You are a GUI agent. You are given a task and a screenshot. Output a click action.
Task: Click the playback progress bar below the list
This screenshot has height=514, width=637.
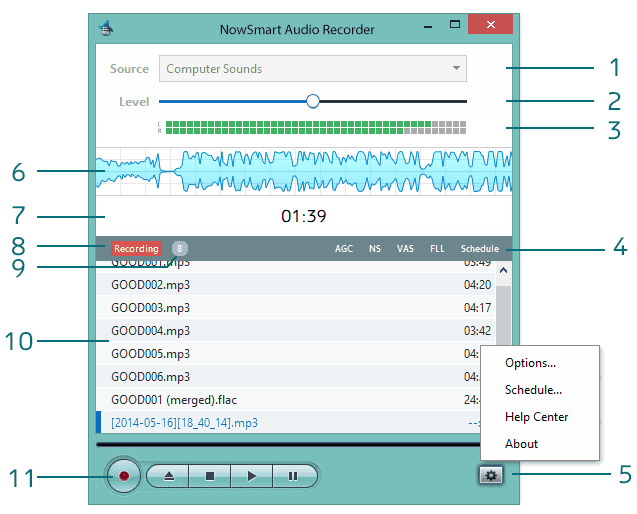(288, 445)
